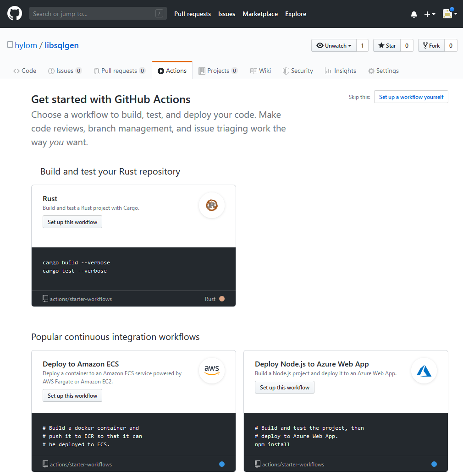
Task: Click the watchers count 1
Action: coord(362,45)
